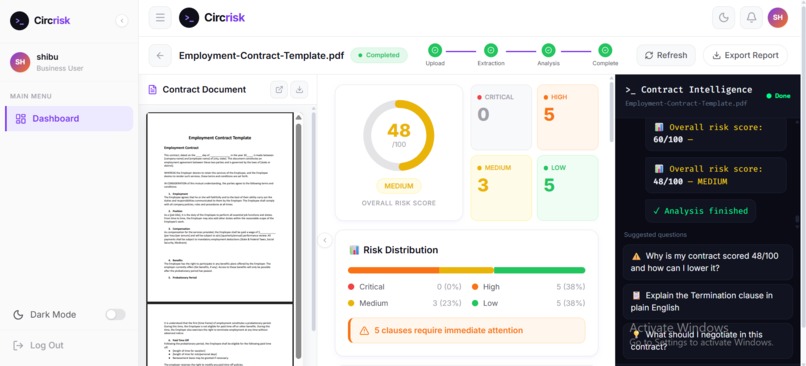Click the Critical legend entry
806x366 pixels.
click(405, 287)
